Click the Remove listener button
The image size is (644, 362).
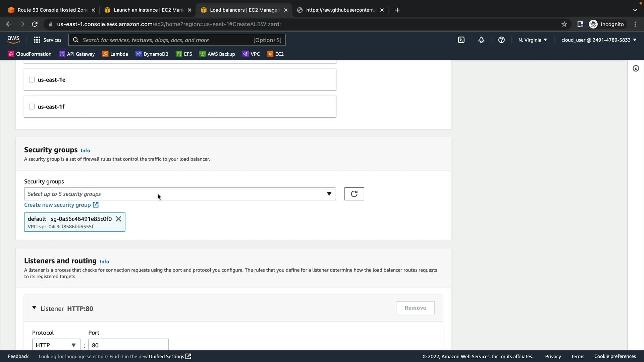coord(415,308)
